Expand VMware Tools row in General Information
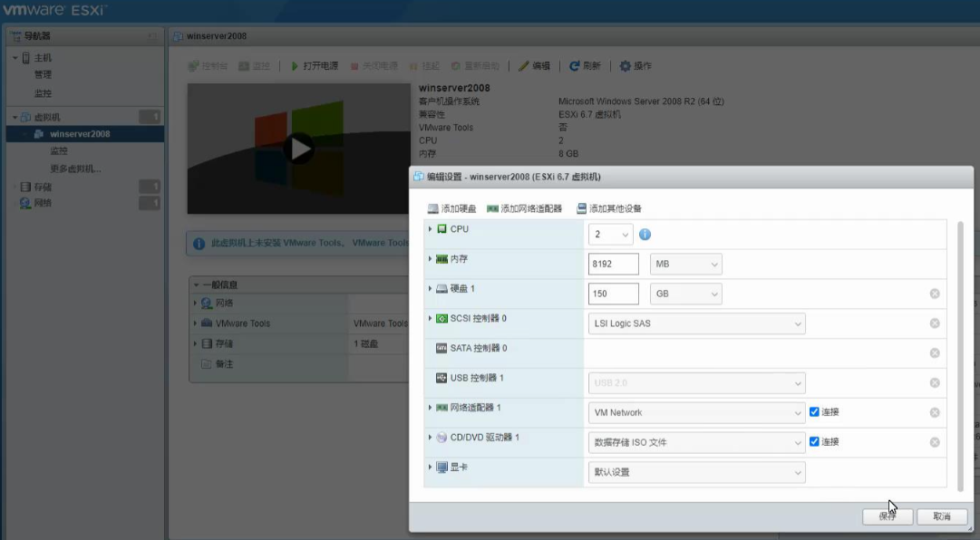 (195, 323)
